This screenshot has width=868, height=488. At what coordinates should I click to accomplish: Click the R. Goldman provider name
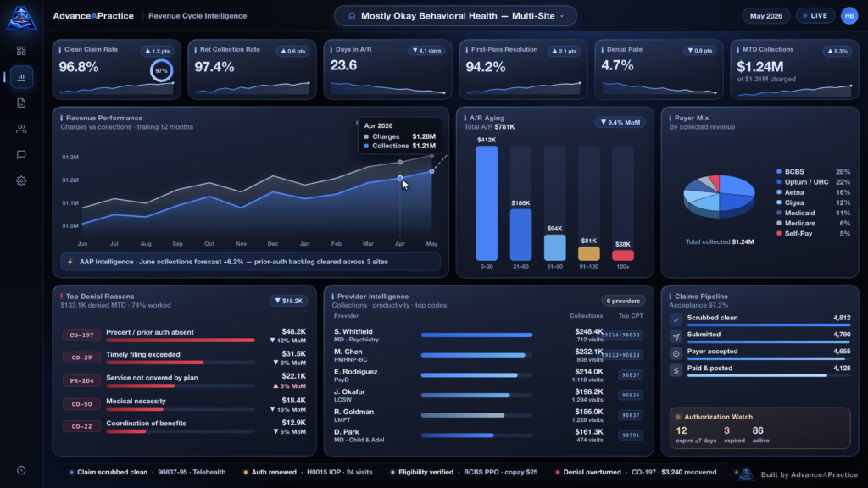point(353,412)
